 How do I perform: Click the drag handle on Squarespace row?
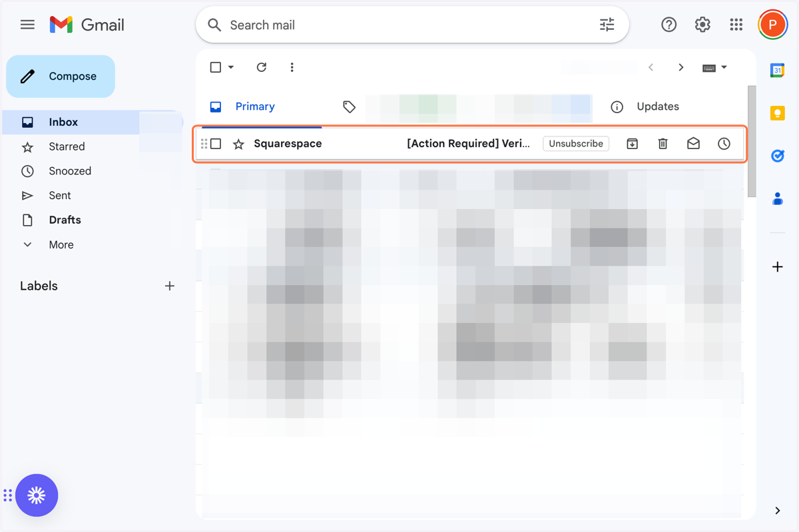click(x=204, y=144)
